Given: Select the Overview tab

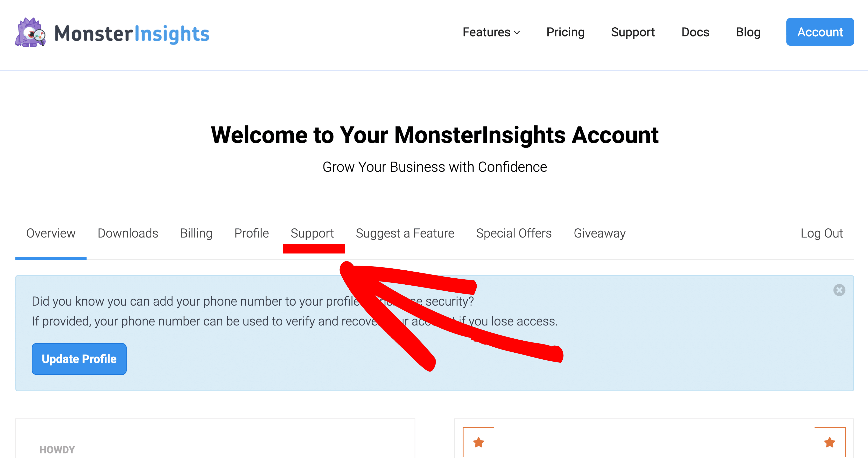Looking at the screenshot, I should [51, 233].
